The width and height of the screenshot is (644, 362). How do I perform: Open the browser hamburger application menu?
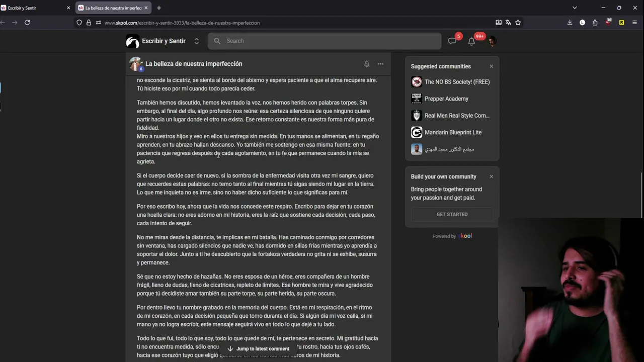(634, 23)
